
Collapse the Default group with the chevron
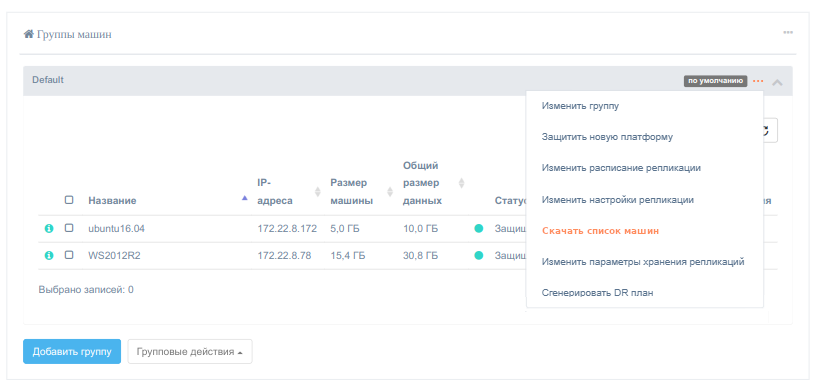[x=777, y=82]
